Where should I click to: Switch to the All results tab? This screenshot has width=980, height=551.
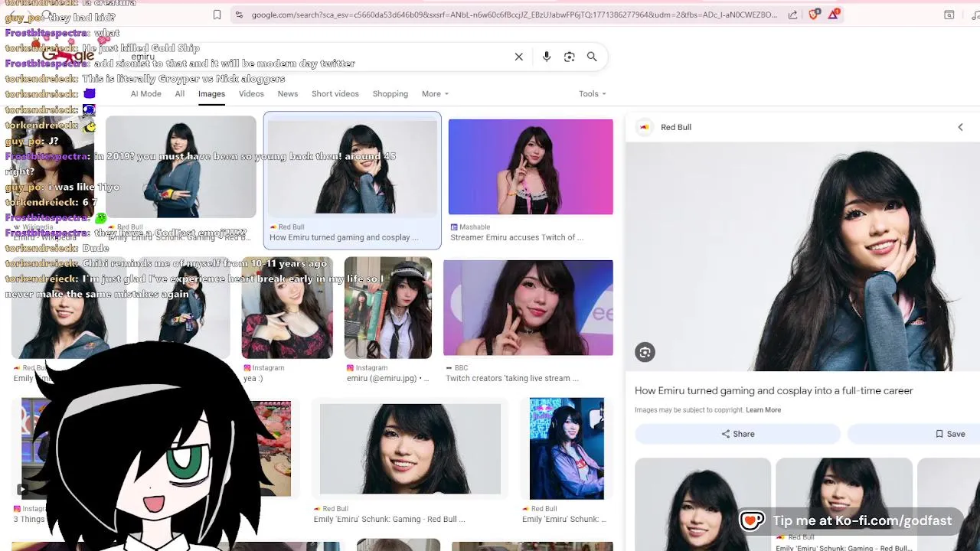179,94
